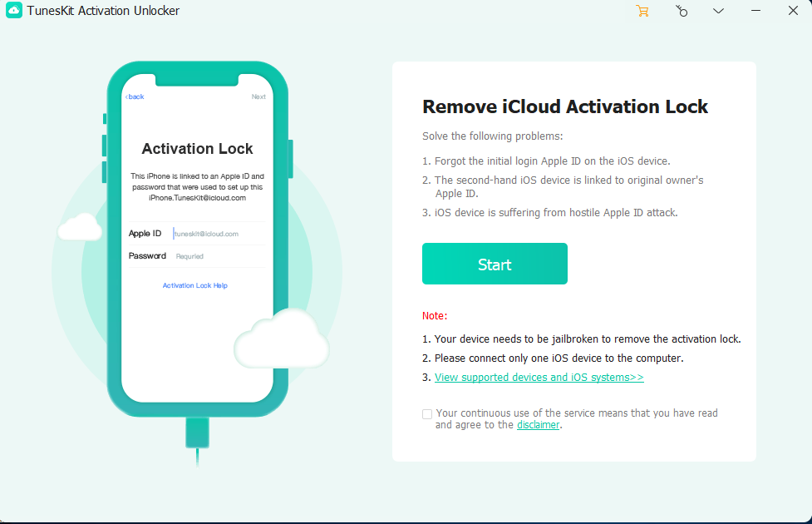The height and width of the screenshot is (524, 812).
Task: Expand the dropdown chevron in the title bar
Action: (717, 11)
